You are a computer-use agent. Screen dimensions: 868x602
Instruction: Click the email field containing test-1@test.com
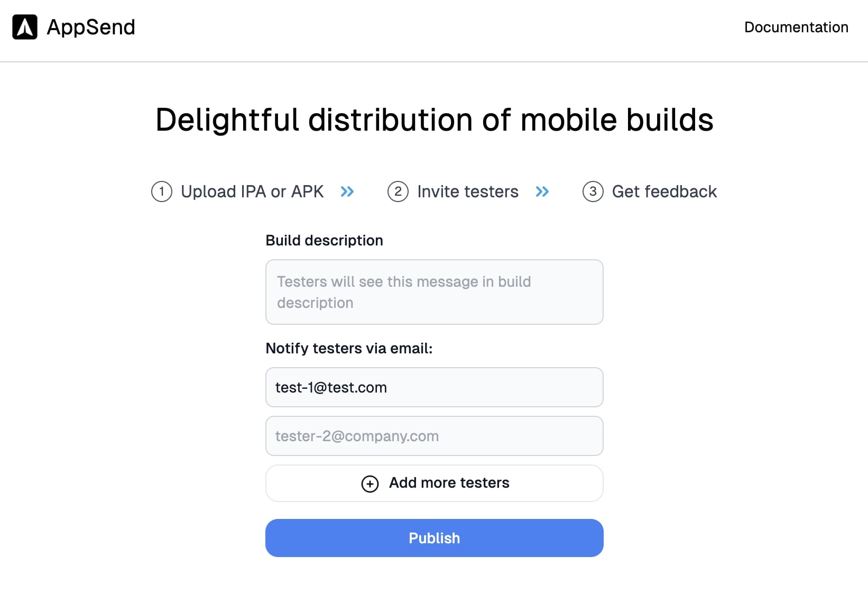pyautogui.click(x=434, y=387)
